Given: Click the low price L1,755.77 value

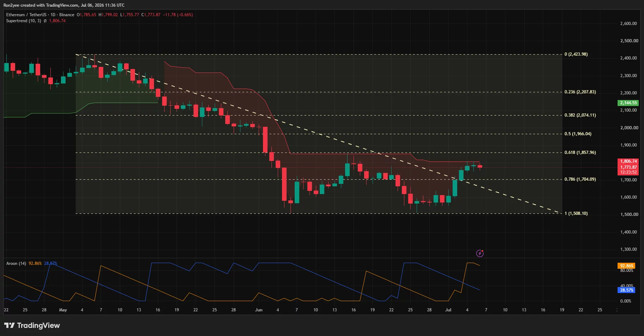Looking at the screenshot, I should 130,15.
